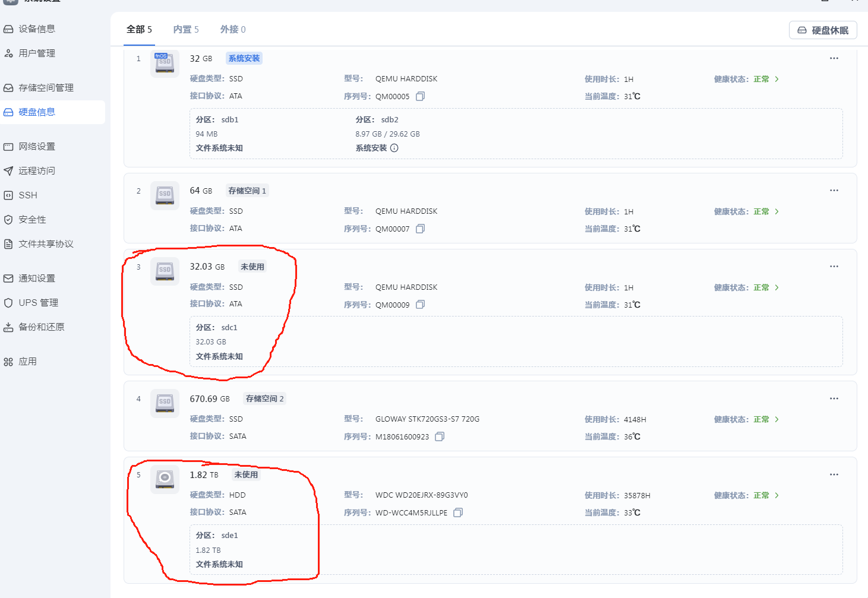This screenshot has width=868, height=598.
Task: Open more options menu for WDC HDD
Action: (x=834, y=474)
